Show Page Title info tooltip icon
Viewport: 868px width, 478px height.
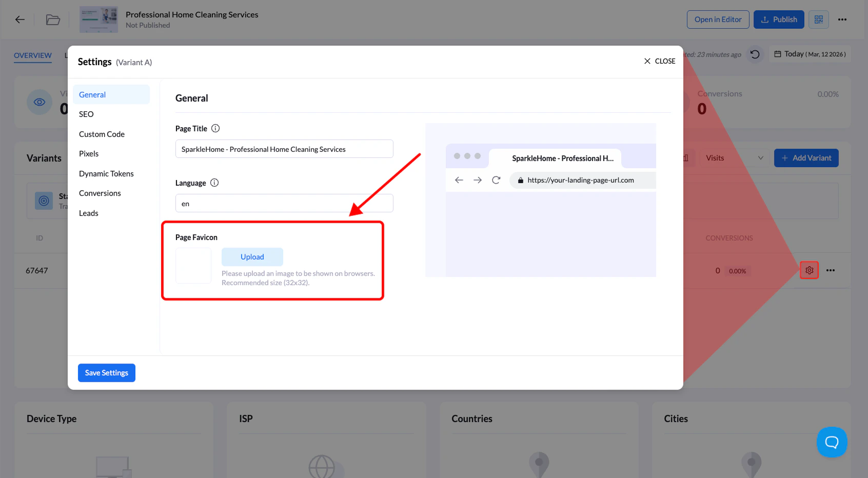tap(215, 128)
